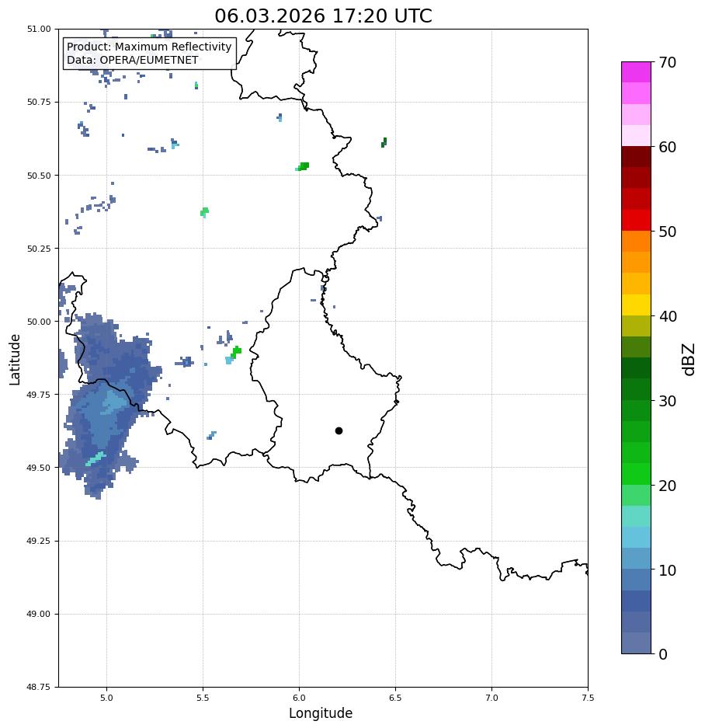Click the 'Data: OPERA/EUMETNET' legend line

pyautogui.click(x=132, y=61)
